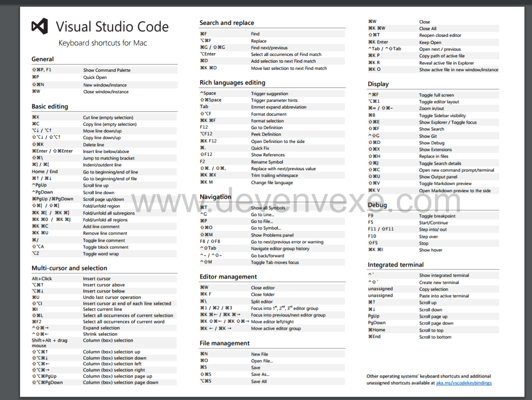This screenshot has width=532, height=400.
Task: Select the 'Integrated terminal' heading
Action: tap(395, 265)
